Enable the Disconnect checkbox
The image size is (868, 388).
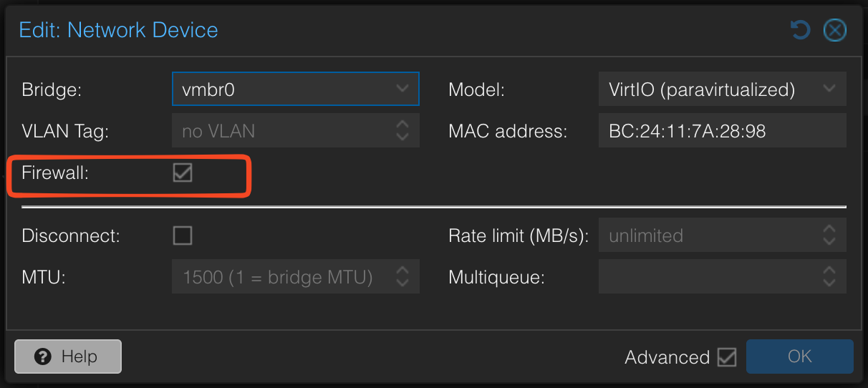pyautogui.click(x=183, y=236)
